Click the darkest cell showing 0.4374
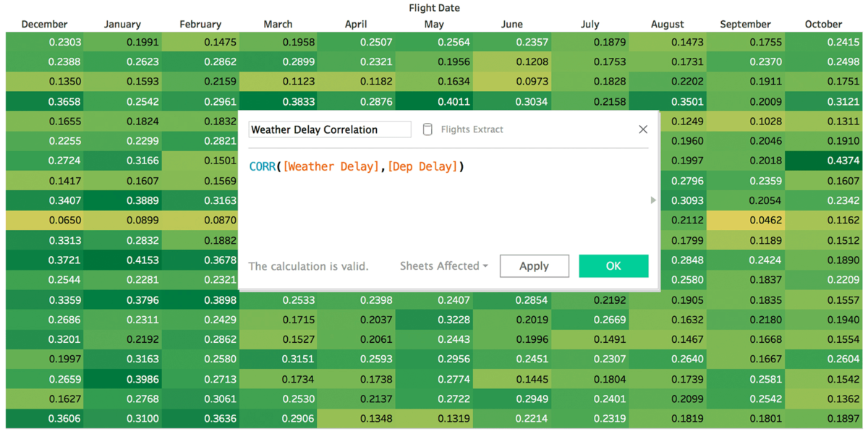The height and width of the screenshot is (434, 868). click(824, 161)
